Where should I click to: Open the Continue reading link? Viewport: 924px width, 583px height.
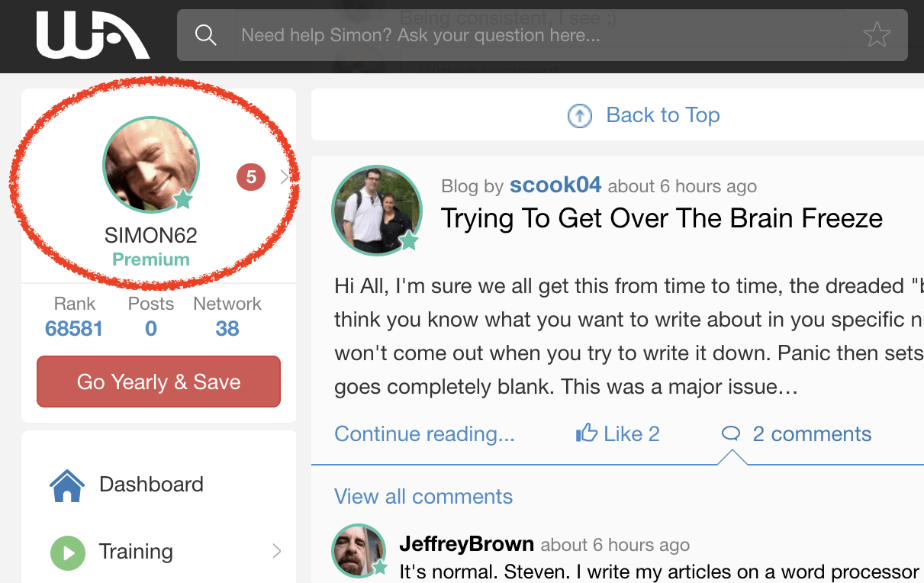(x=425, y=434)
